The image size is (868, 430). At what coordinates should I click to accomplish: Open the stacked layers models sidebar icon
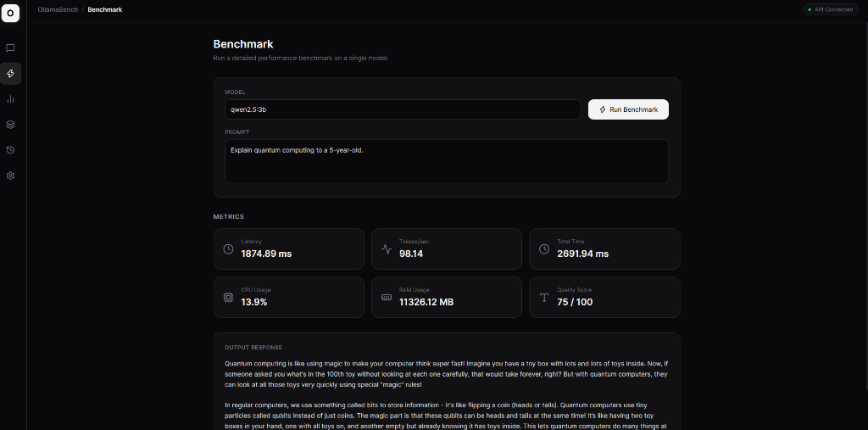pos(10,125)
